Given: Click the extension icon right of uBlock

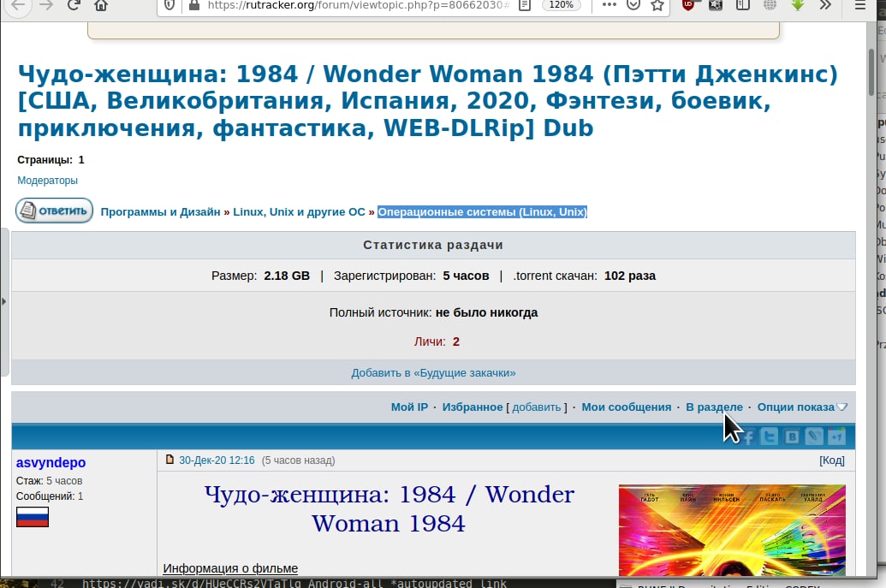Looking at the screenshot, I should pyautogui.click(x=716, y=5).
